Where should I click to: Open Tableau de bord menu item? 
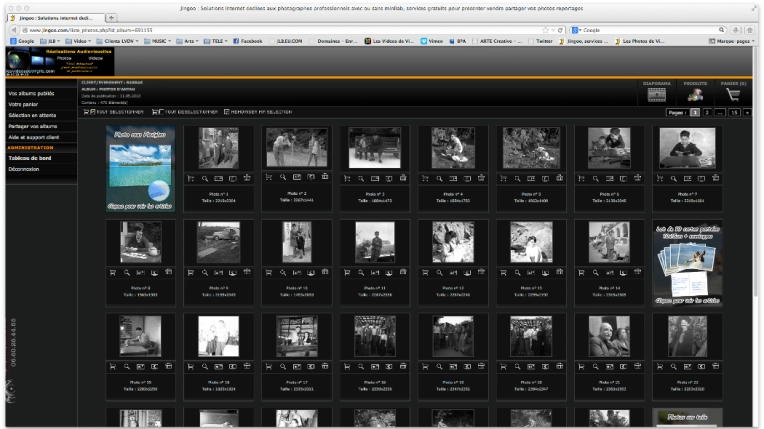coord(30,158)
